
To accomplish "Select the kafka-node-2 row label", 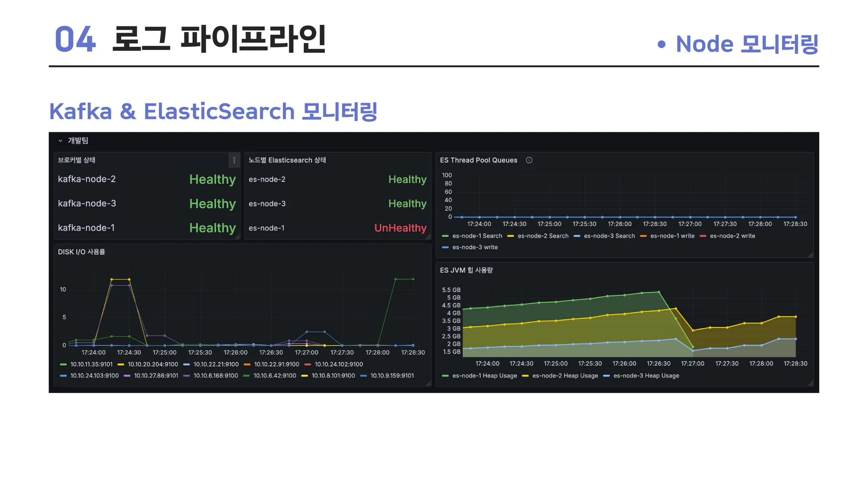I will pyautogui.click(x=87, y=179).
